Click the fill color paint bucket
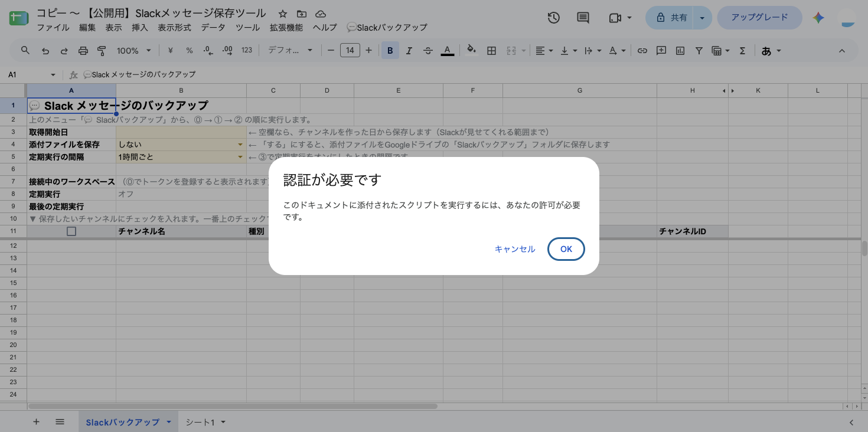Screen dimensions: 868x432 point(471,51)
